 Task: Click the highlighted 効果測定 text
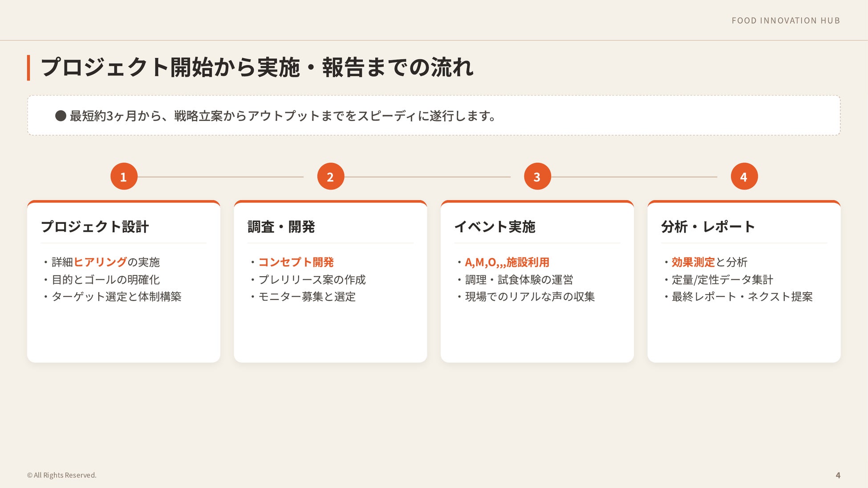(693, 262)
